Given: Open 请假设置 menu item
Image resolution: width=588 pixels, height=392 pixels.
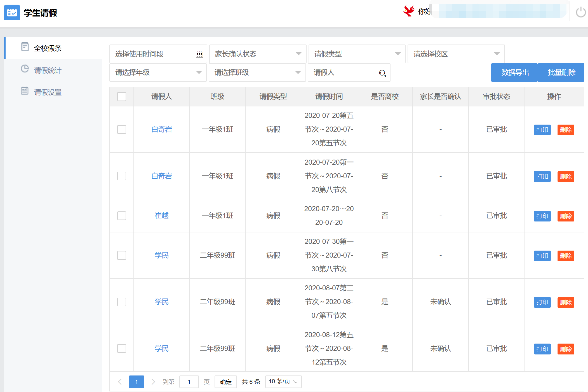Looking at the screenshot, I should [48, 92].
